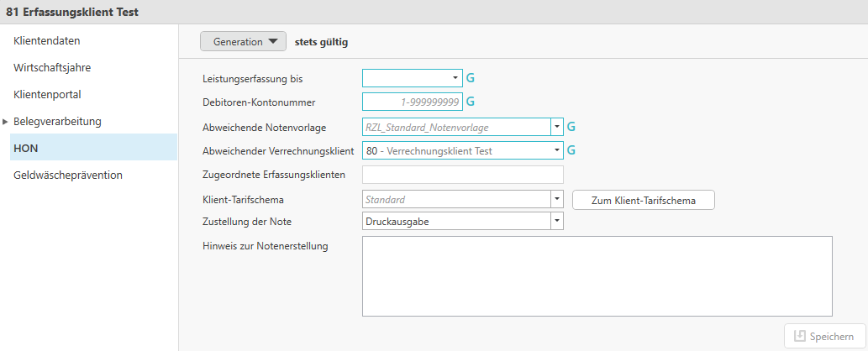This screenshot has height=351, width=868.
Task: Click the G icon beside Abweichende Notenvorlage
Action: (571, 127)
